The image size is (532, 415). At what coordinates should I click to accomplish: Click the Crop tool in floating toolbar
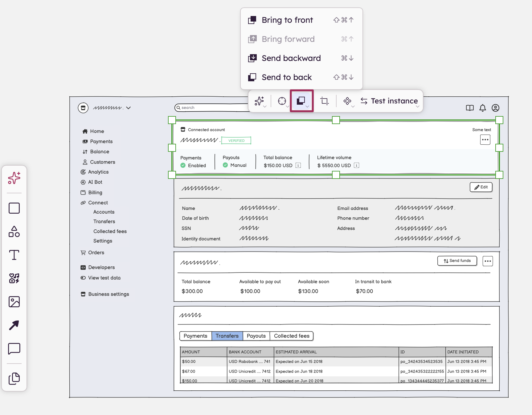324,101
